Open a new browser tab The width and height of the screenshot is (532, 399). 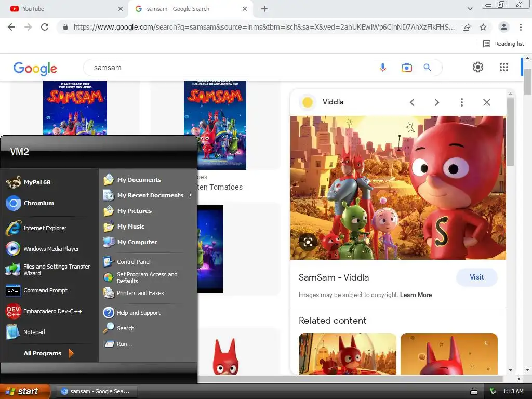click(264, 9)
